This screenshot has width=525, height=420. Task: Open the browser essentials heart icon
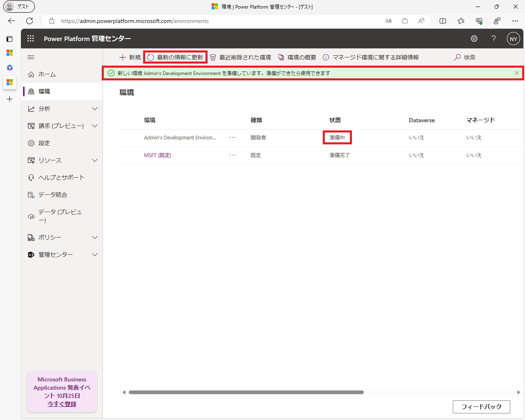tap(479, 21)
